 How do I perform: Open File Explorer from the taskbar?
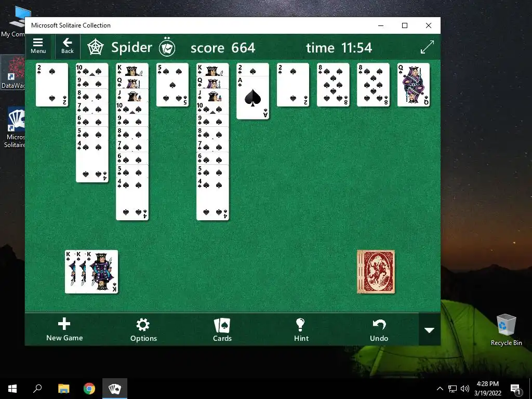(x=63, y=389)
